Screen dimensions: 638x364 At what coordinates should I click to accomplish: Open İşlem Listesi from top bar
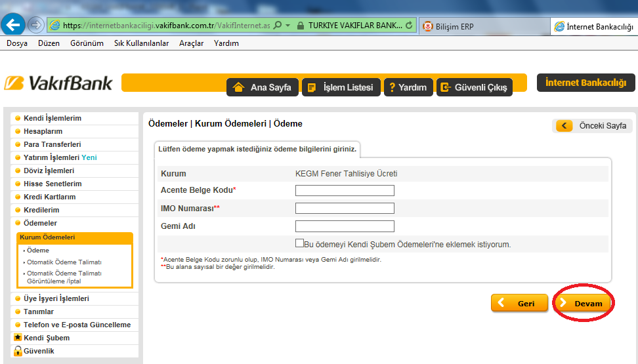coord(341,87)
